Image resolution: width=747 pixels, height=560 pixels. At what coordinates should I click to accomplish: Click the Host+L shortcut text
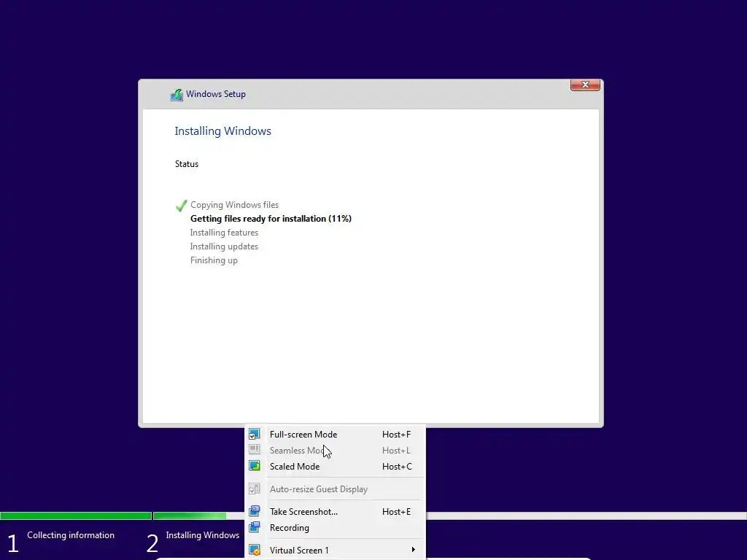point(396,451)
